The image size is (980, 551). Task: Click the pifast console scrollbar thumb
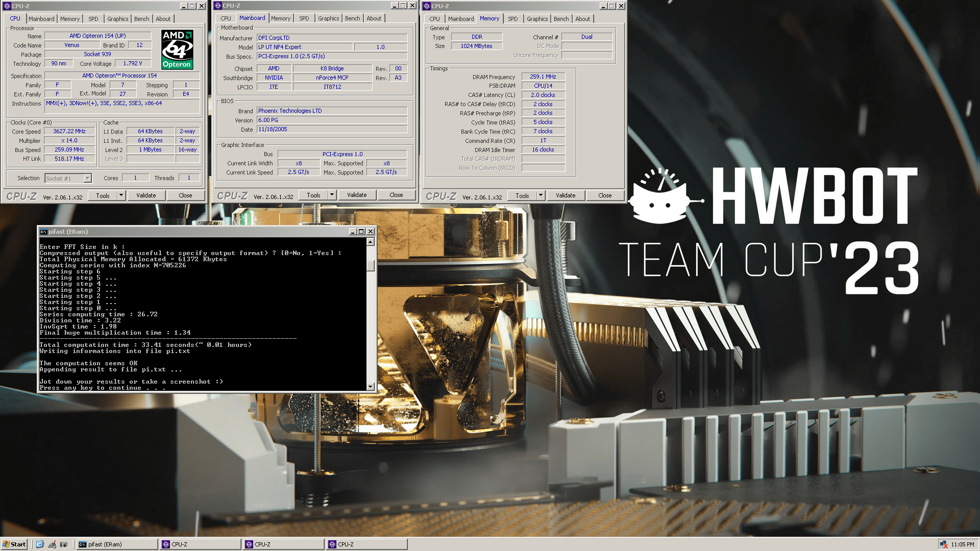[x=371, y=266]
